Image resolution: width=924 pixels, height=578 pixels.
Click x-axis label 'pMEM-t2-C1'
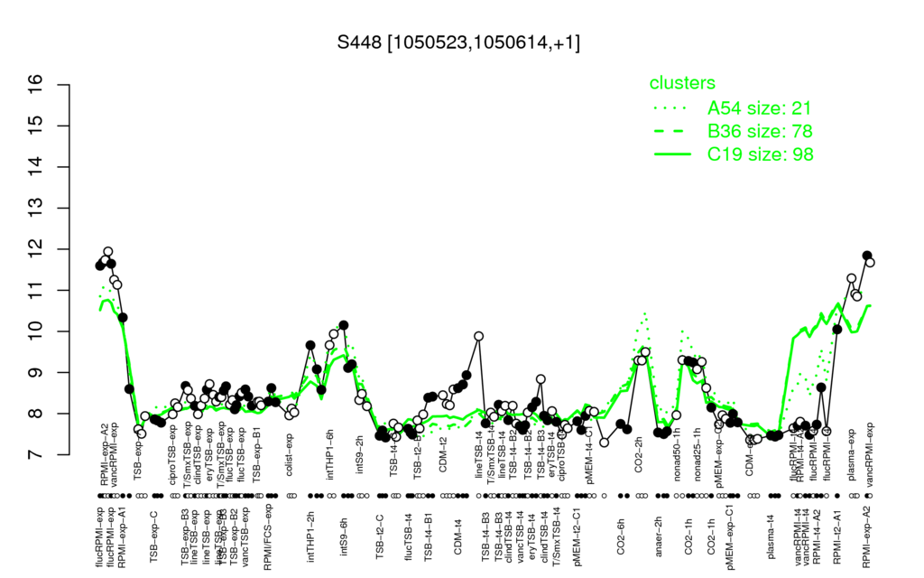pos(578,536)
